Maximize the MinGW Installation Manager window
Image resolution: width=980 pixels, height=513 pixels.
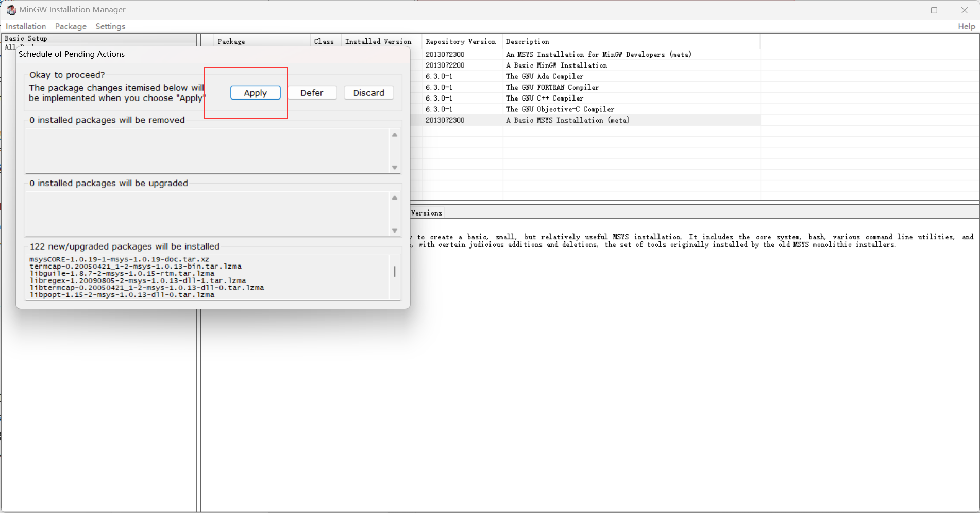(x=934, y=10)
